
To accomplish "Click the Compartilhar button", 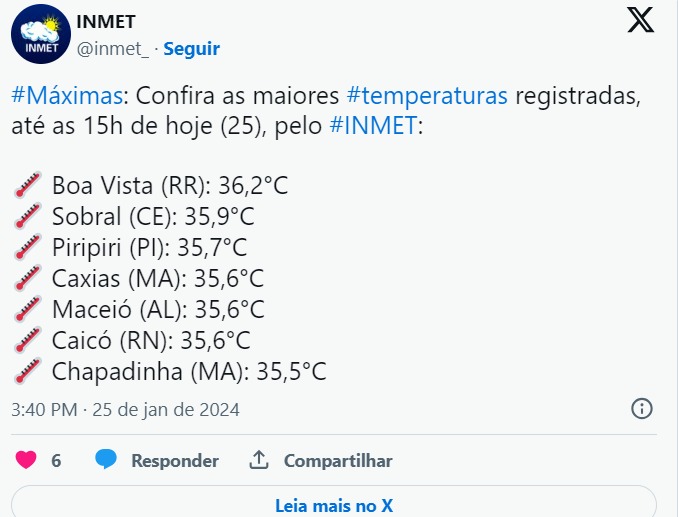I will click(337, 460).
